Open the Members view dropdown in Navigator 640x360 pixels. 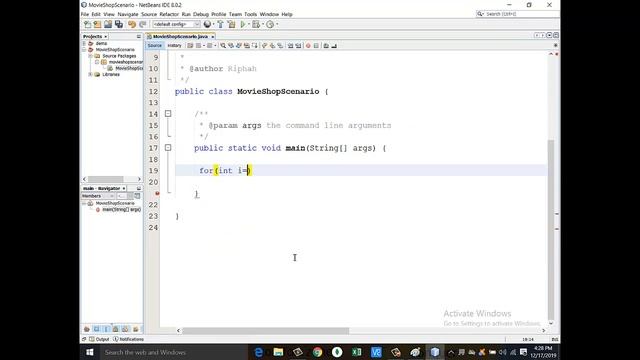tap(98, 196)
